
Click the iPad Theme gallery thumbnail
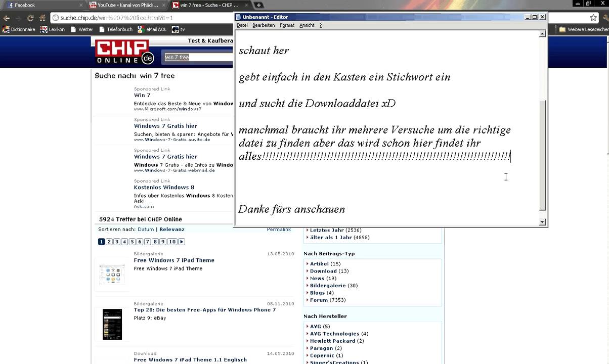(x=112, y=275)
